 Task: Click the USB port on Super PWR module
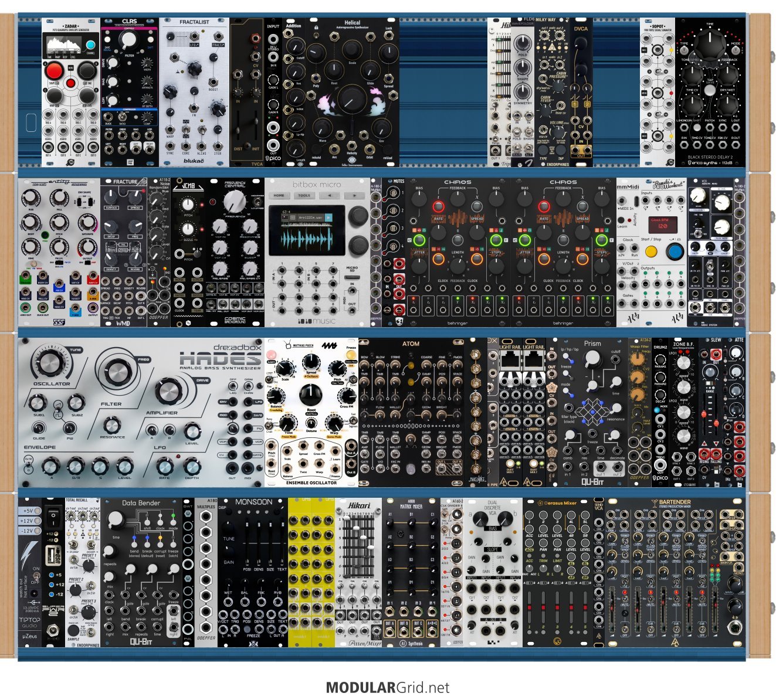(x=53, y=555)
